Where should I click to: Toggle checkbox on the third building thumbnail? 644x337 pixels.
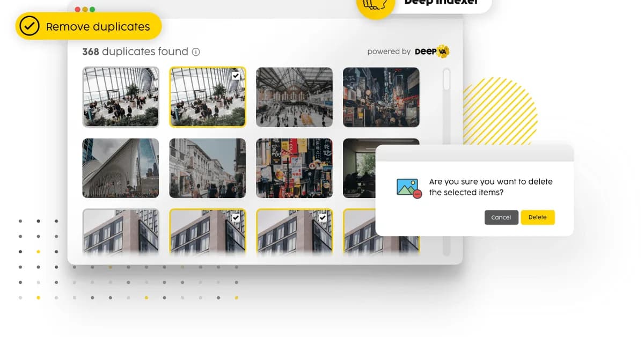point(323,218)
